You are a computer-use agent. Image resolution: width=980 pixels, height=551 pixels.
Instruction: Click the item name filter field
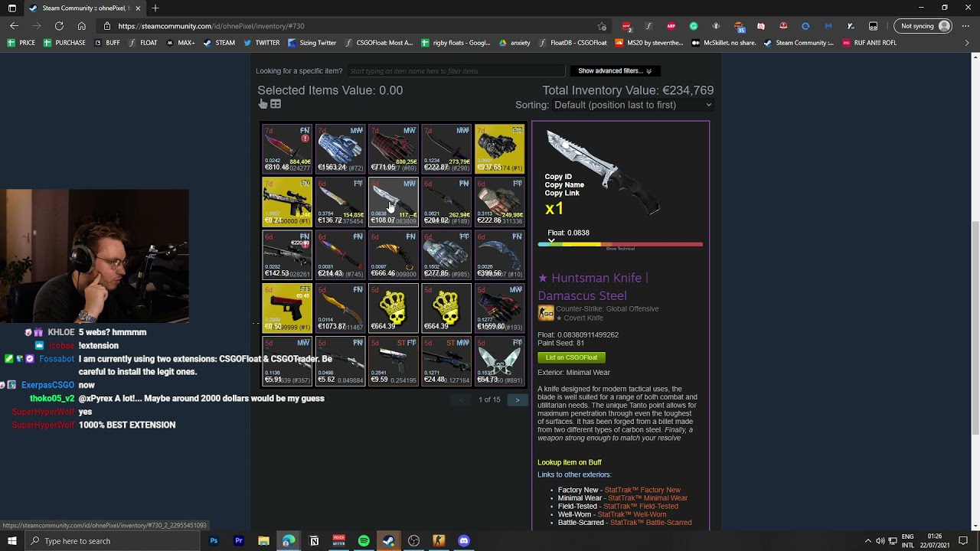[x=456, y=71]
